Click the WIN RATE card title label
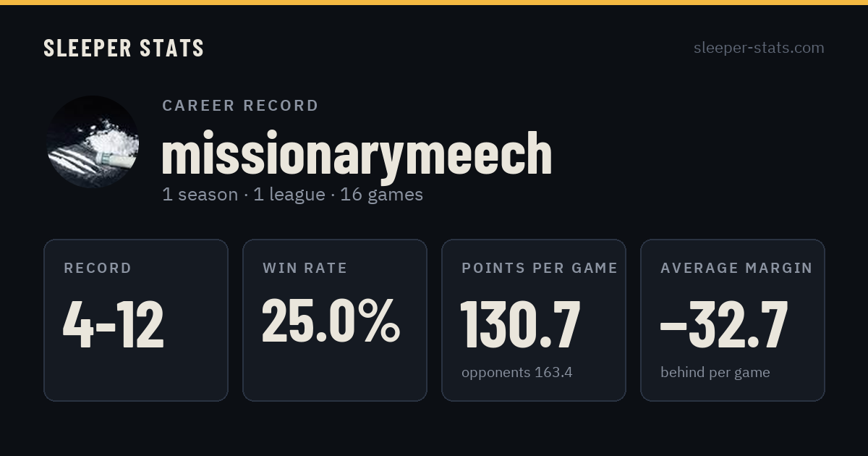This screenshot has height=456, width=868. [x=305, y=268]
